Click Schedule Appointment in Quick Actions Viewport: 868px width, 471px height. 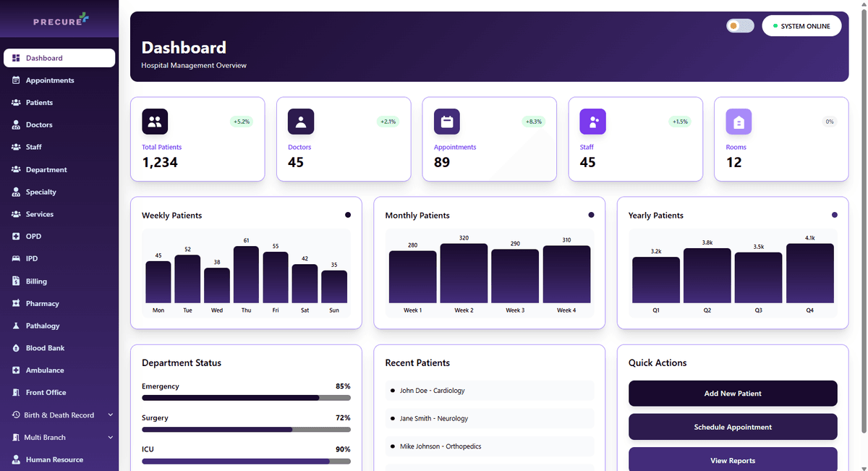point(732,427)
